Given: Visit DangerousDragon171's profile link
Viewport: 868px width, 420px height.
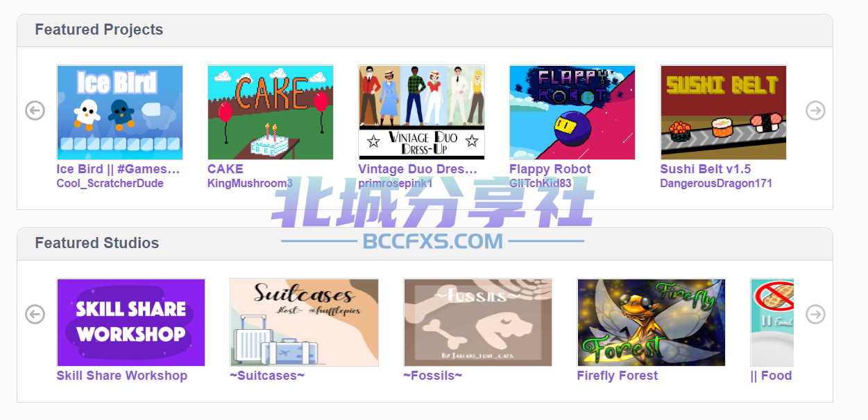Looking at the screenshot, I should click(716, 184).
